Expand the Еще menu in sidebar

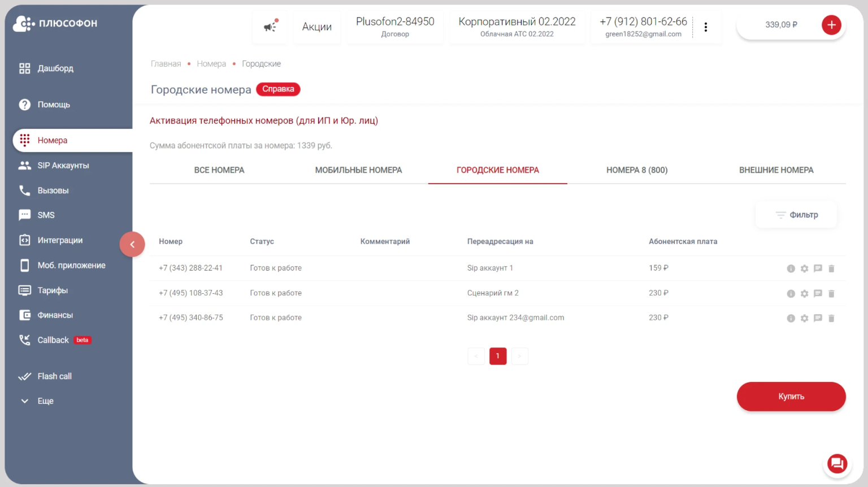(24, 401)
